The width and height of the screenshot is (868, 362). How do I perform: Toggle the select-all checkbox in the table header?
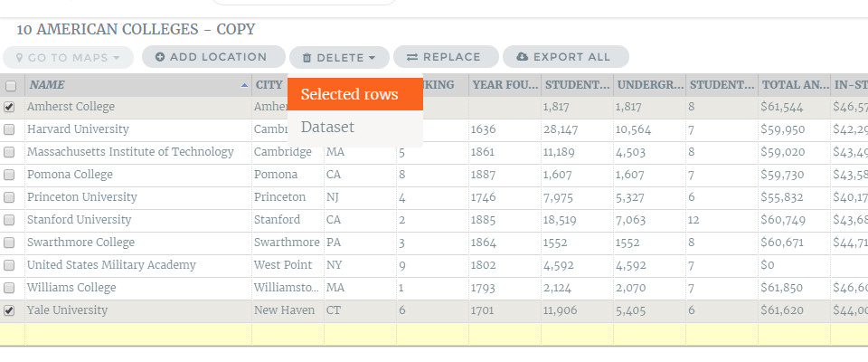coord(11,86)
